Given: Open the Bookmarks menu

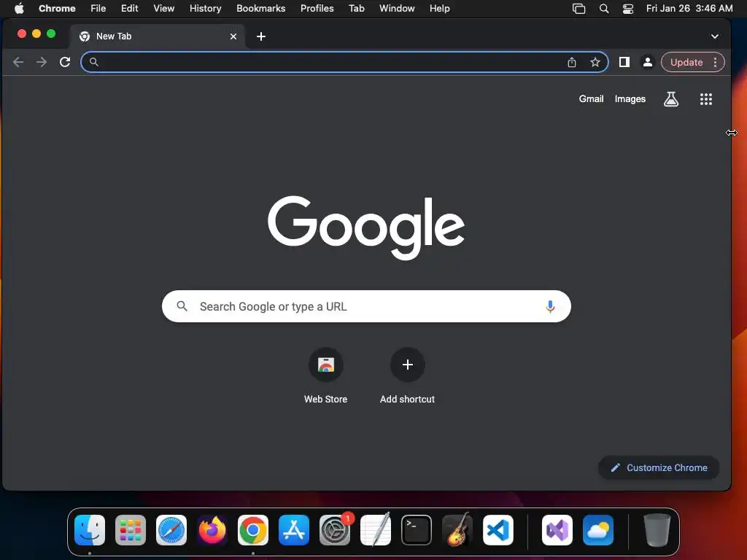Looking at the screenshot, I should coord(261,8).
